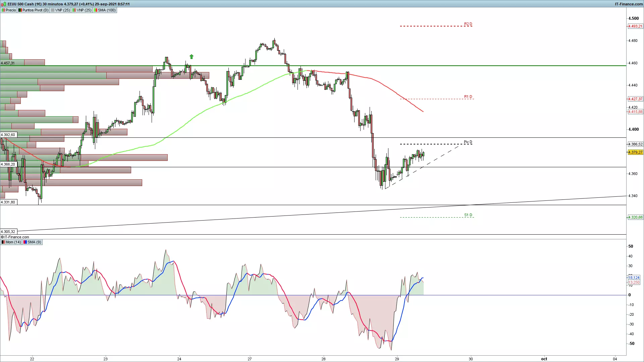Click the 4.386,52 axis price tag
The height and width of the screenshot is (362, 644).
pyautogui.click(x=635, y=144)
